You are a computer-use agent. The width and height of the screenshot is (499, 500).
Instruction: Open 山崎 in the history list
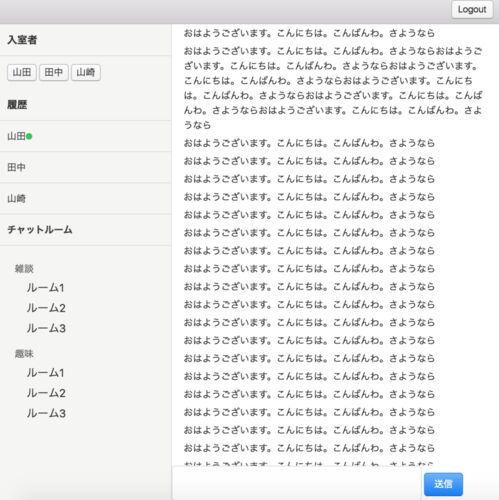pos(86,199)
